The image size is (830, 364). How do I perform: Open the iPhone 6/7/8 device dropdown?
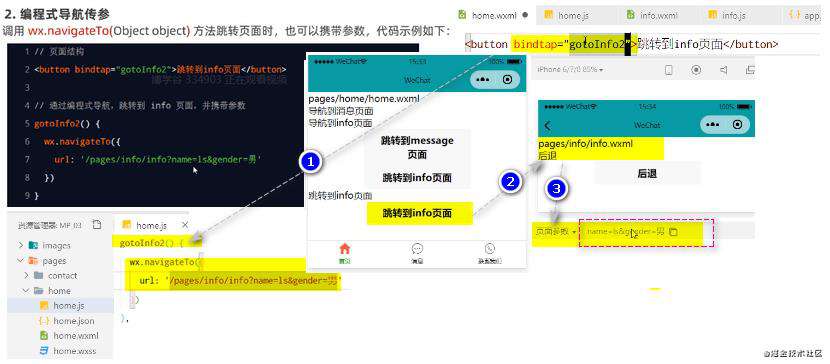571,70
